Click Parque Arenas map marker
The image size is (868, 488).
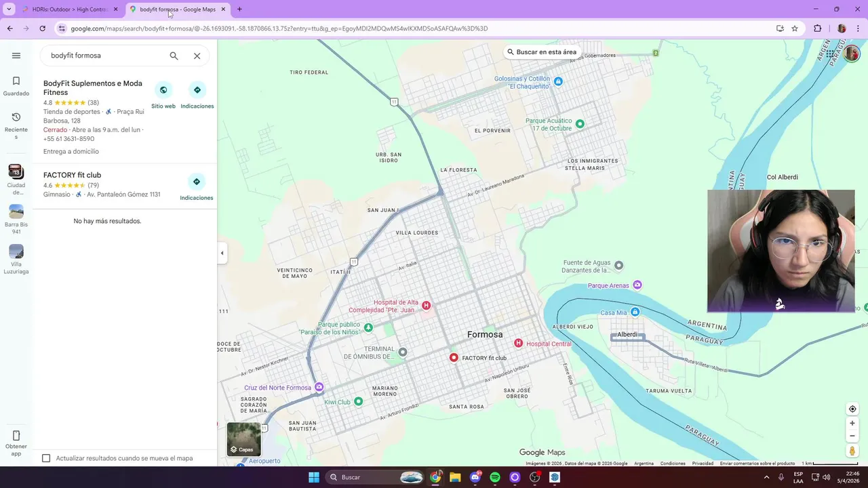coord(637,285)
